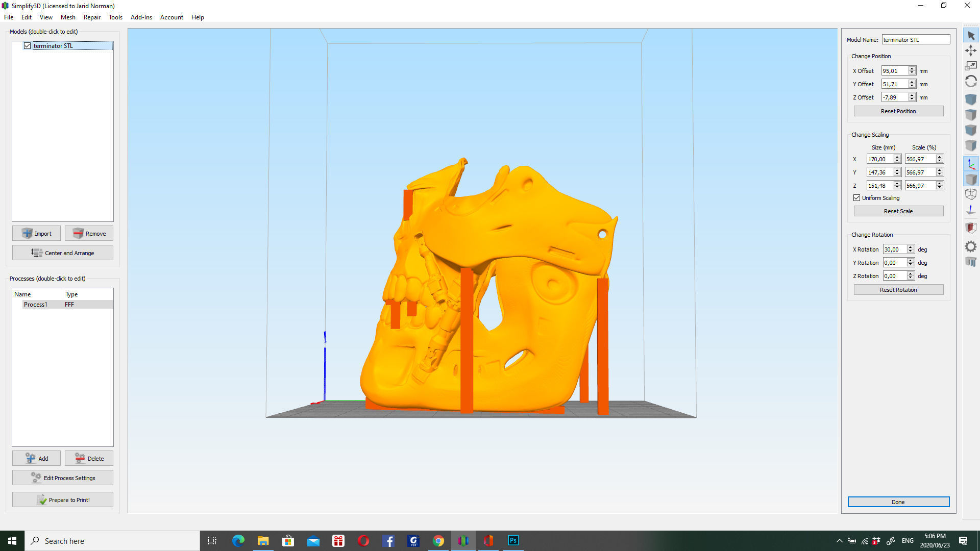Open Mail app from the taskbar
Viewport: 980px width, 551px height.
(313, 541)
